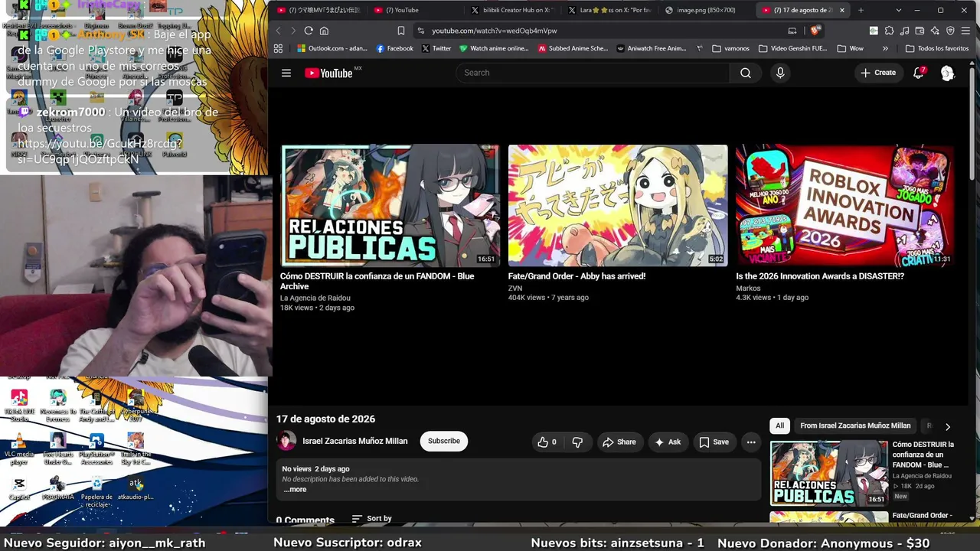Open the Video Genshin FUE bookmarks folder
This screenshot has width=980, height=551.
(792, 48)
